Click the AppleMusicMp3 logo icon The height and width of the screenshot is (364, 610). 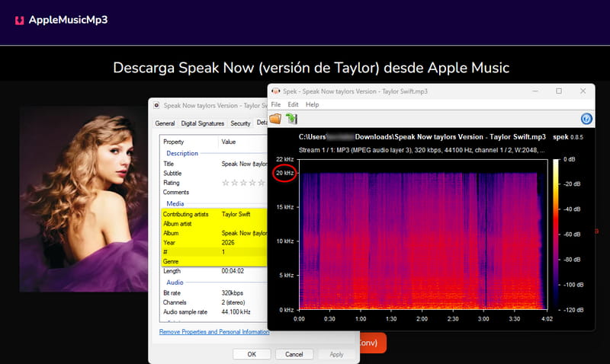click(x=20, y=21)
